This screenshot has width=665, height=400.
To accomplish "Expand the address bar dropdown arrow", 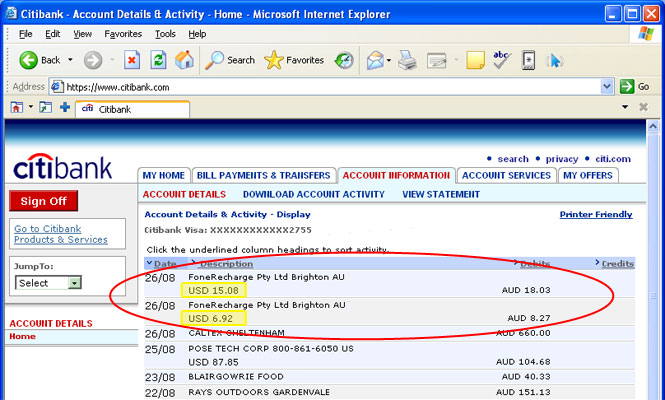I will coord(607,87).
